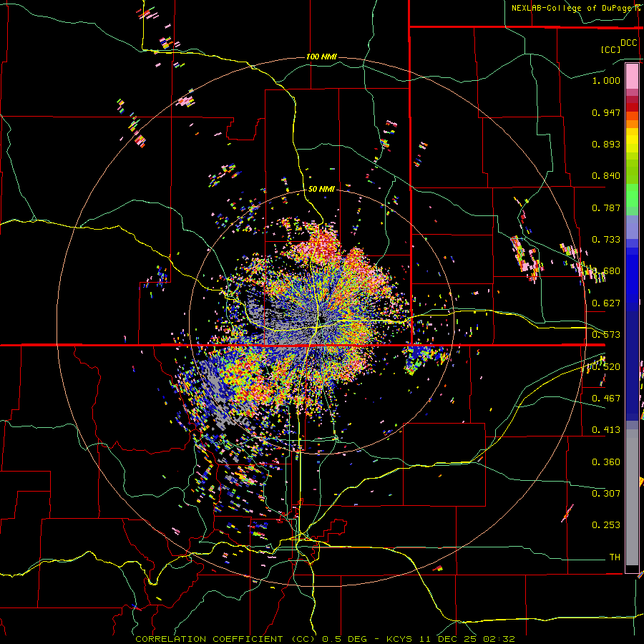This screenshot has height=644, width=644.
Task: Select the 0.840 legend value
Action: pyautogui.click(x=606, y=176)
